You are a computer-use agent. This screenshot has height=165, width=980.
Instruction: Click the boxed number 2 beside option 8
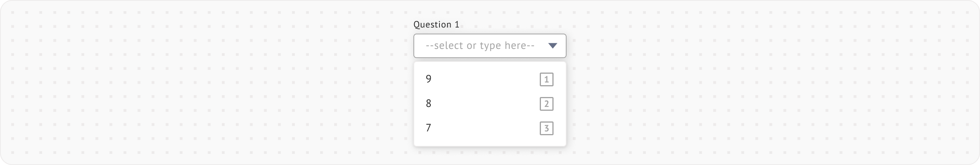546,104
